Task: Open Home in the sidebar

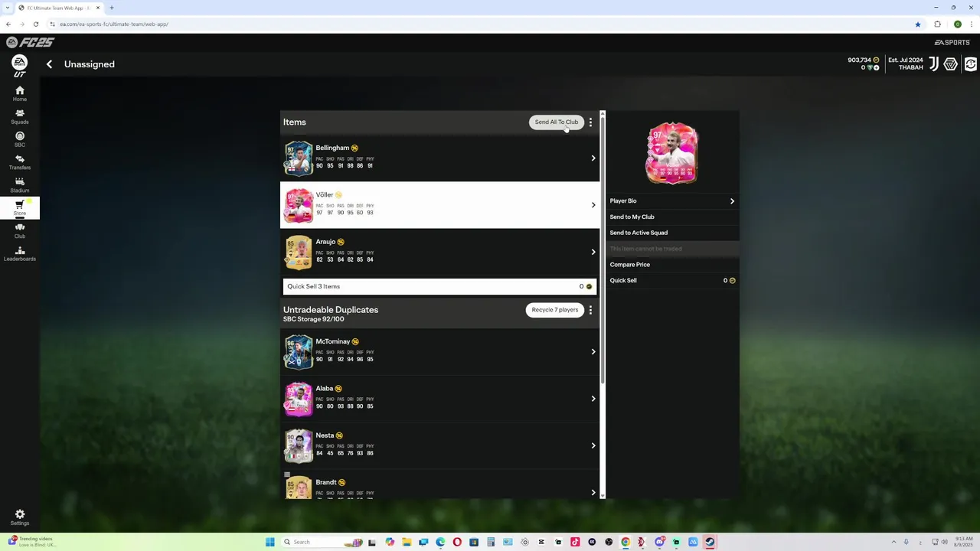Action: [x=20, y=93]
